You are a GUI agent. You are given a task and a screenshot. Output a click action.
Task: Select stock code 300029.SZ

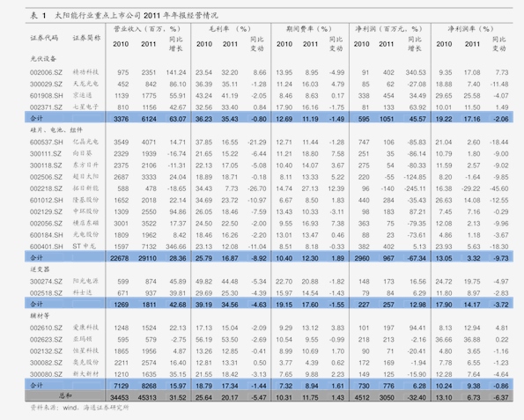pyautogui.click(x=46, y=85)
